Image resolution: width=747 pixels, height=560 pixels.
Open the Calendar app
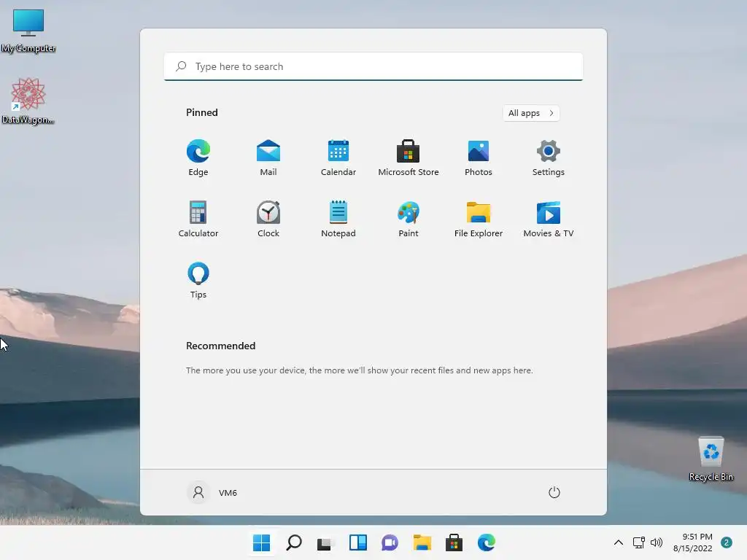pos(338,157)
